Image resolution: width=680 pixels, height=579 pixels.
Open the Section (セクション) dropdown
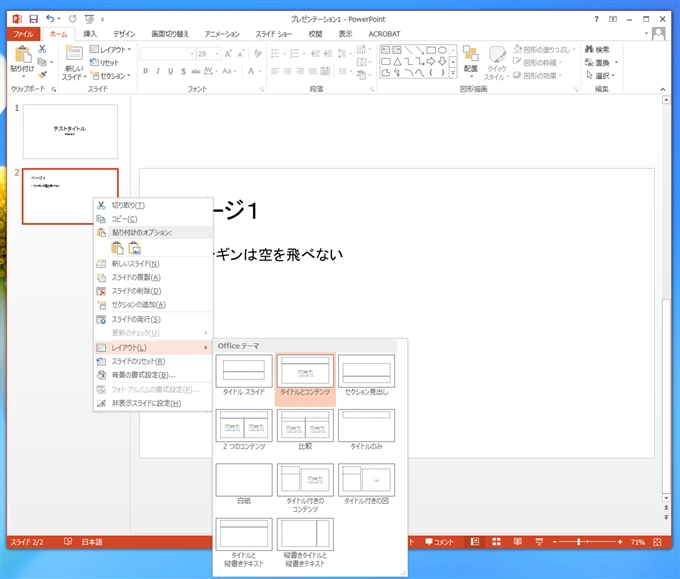pyautogui.click(x=111, y=76)
